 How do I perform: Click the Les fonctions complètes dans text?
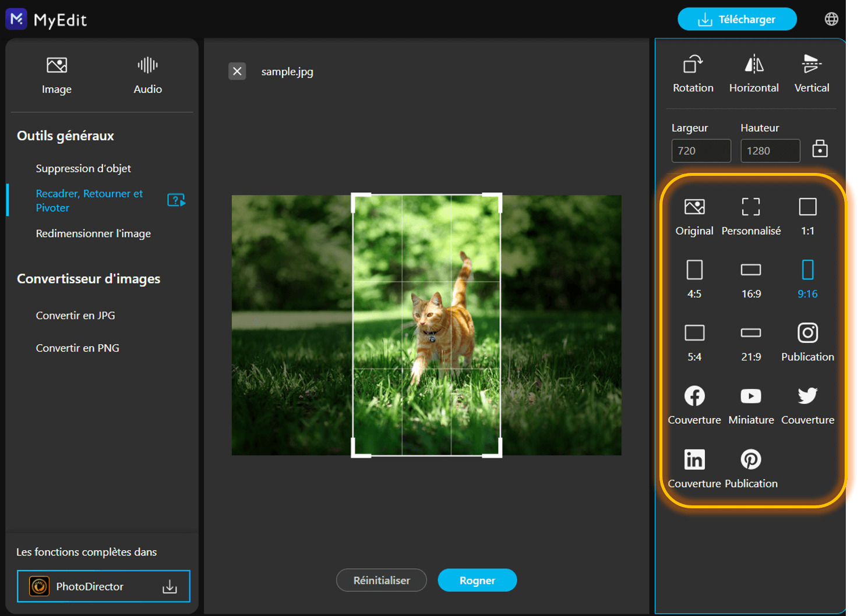click(86, 552)
